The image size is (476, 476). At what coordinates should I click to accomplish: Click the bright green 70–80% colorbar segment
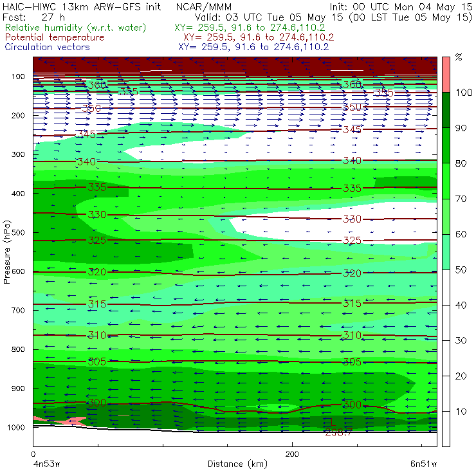[x=446, y=181]
